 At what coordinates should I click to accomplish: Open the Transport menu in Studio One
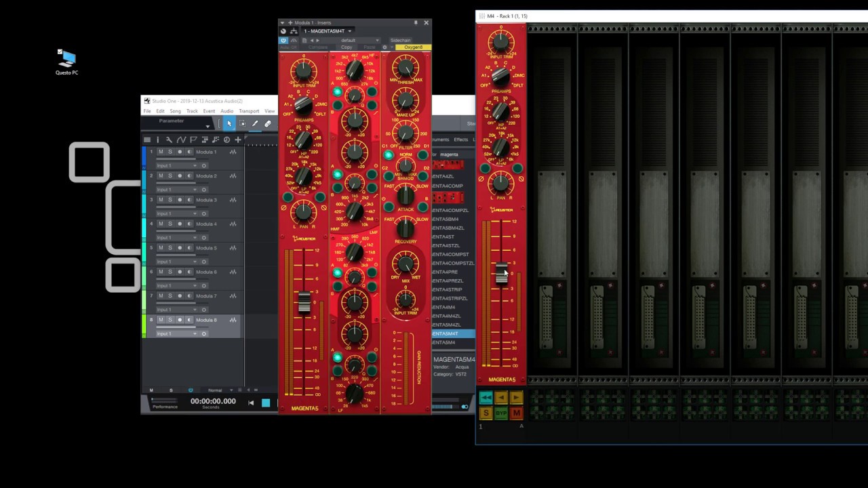pyautogui.click(x=249, y=111)
